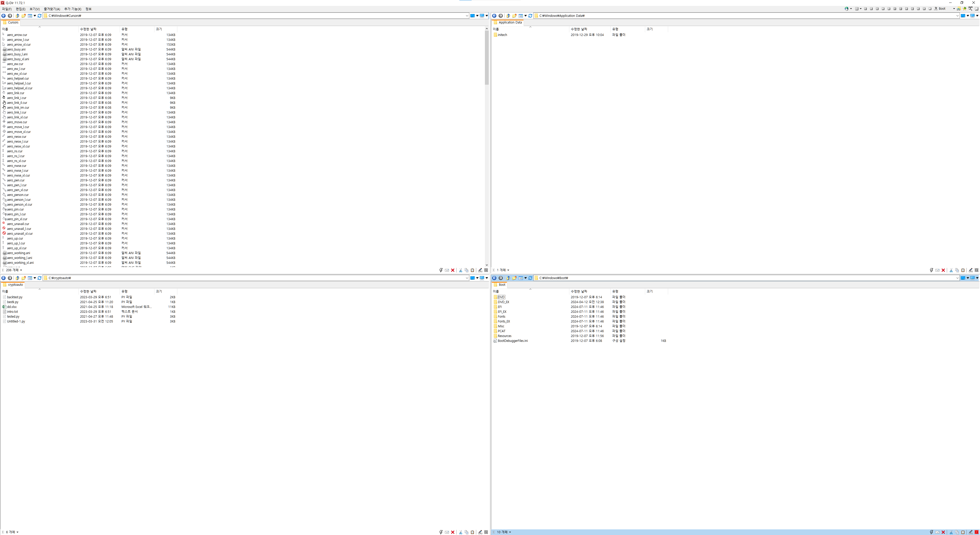980x535 pixels.
Task: Sort Cursors pane by 수정한 날짜 column
Action: [x=88, y=29]
